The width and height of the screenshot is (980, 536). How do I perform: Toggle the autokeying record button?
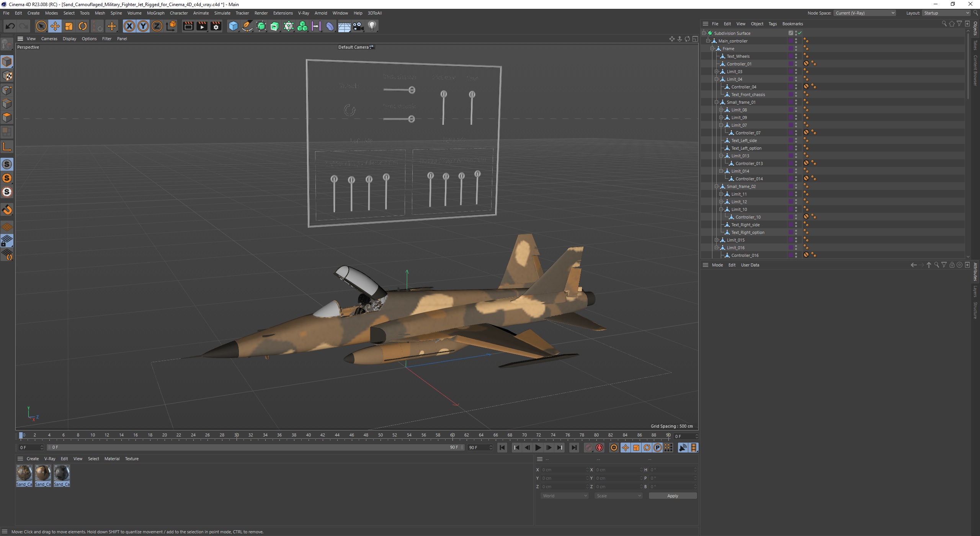(599, 448)
